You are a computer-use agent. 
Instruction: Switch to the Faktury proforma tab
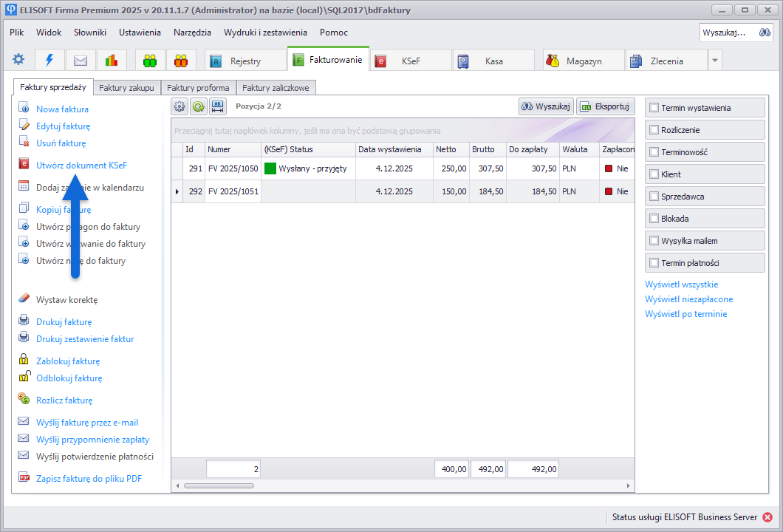(197, 88)
